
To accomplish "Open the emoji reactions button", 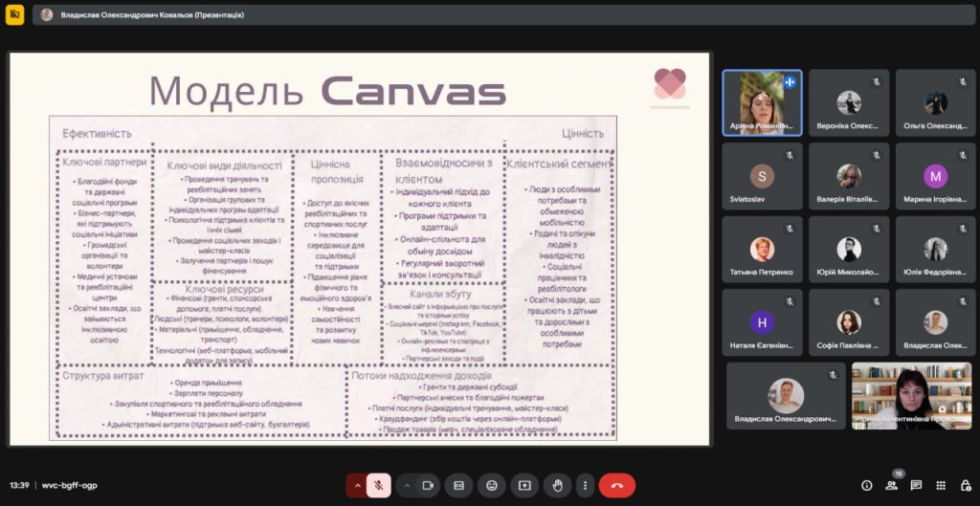I will (492, 485).
